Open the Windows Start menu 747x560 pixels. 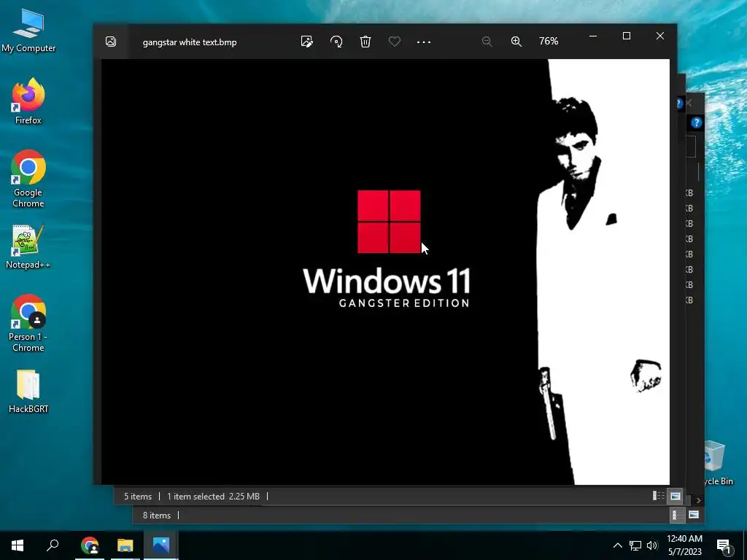[18, 545]
